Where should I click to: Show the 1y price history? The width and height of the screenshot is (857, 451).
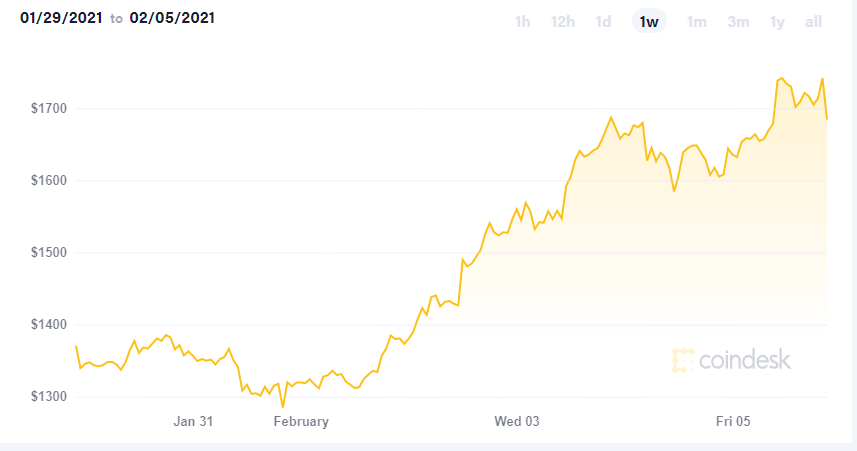click(777, 22)
